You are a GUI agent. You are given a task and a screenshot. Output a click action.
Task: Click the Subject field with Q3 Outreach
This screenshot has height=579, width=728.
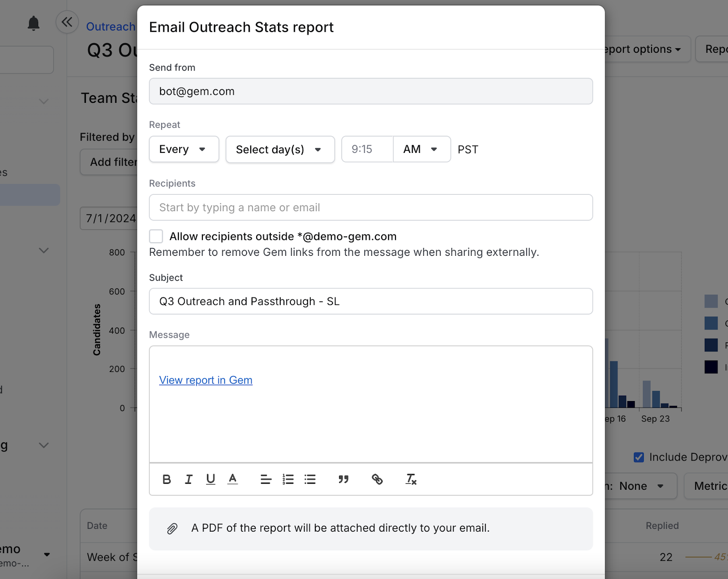[x=371, y=301]
